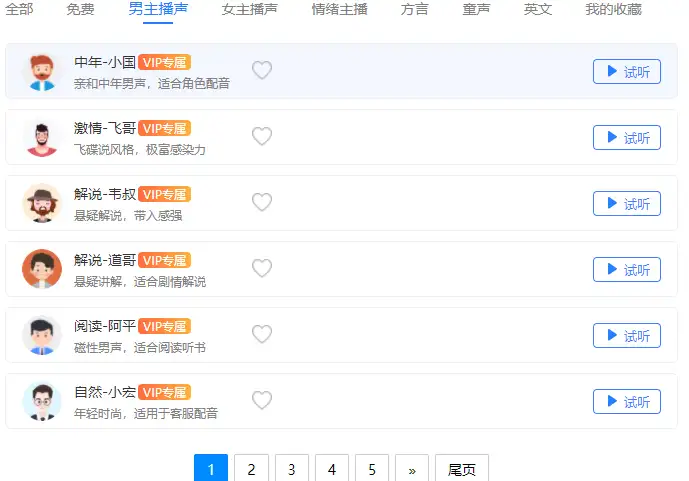
Task: Click the VIP专属 badge beside 激情-飞哥
Action: click(164, 128)
